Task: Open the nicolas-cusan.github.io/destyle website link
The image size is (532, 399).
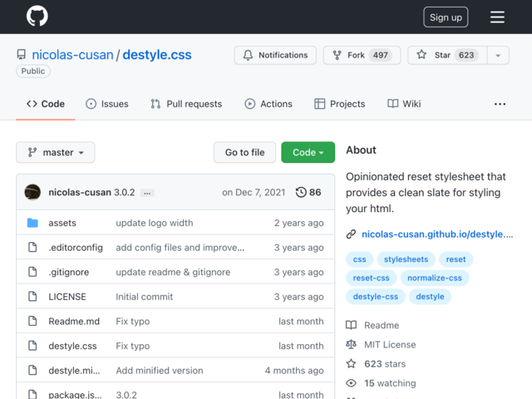Action: coord(437,234)
